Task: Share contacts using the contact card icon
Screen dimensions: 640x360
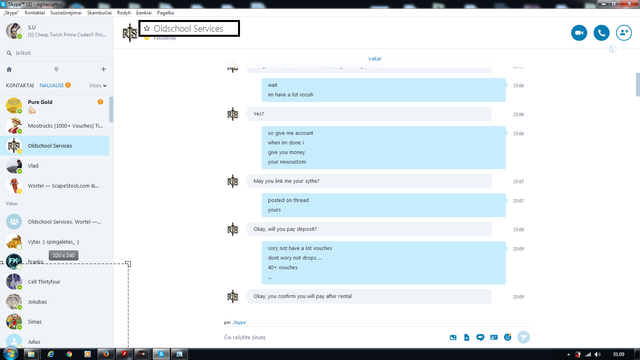Action: coord(494,338)
